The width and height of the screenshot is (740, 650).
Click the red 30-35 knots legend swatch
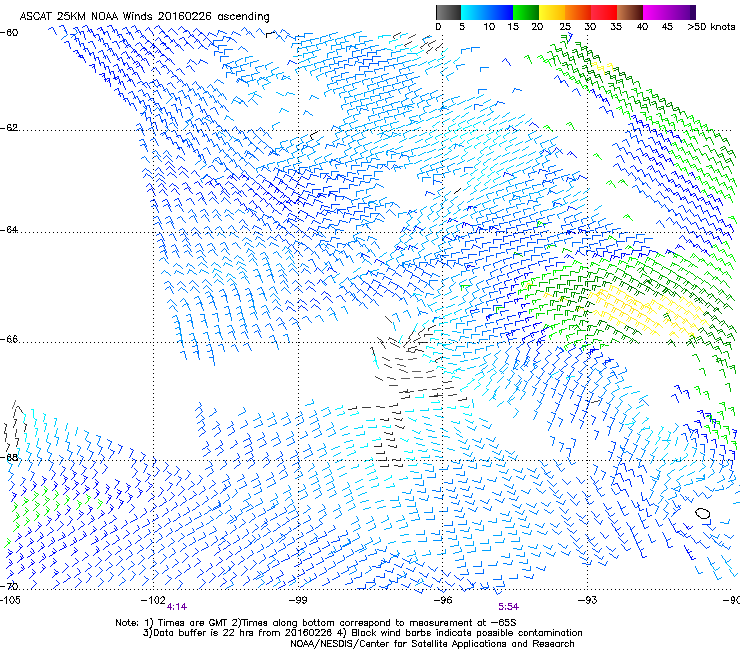pos(604,12)
